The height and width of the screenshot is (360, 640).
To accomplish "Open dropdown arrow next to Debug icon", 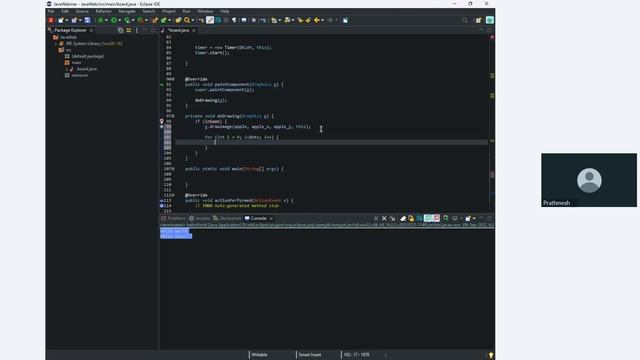I will click(106, 20).
